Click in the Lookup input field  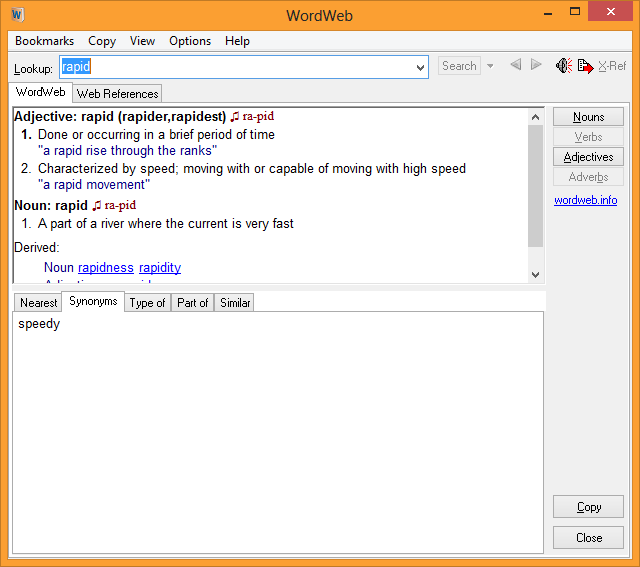point(244,67)
